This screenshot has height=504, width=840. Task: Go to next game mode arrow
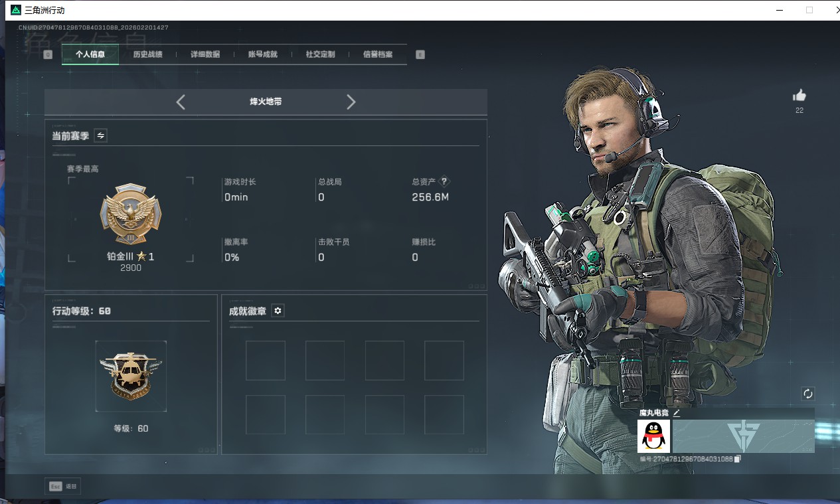pos(351,102)
